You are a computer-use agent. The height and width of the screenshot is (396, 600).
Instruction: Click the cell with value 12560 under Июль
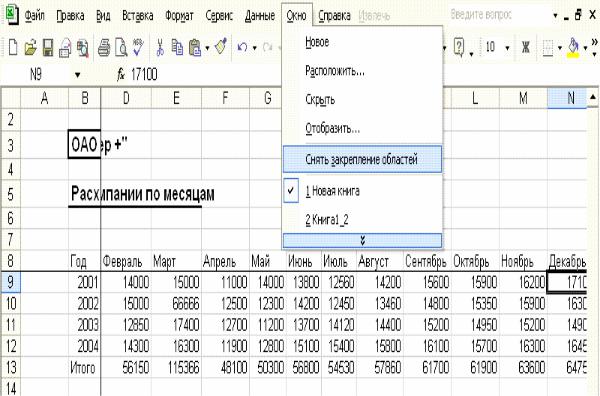click(x=339, y=282)
